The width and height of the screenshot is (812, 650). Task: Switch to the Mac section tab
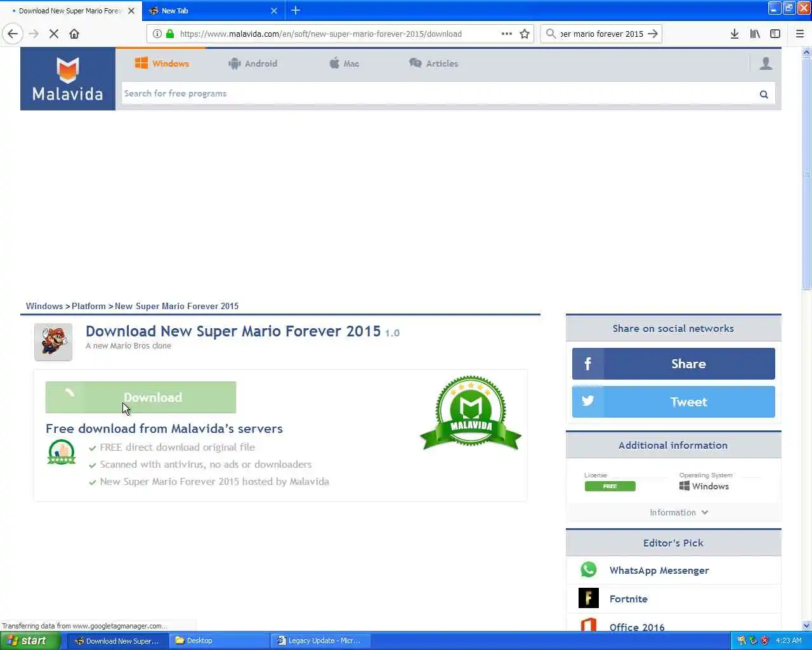(344, 63)
